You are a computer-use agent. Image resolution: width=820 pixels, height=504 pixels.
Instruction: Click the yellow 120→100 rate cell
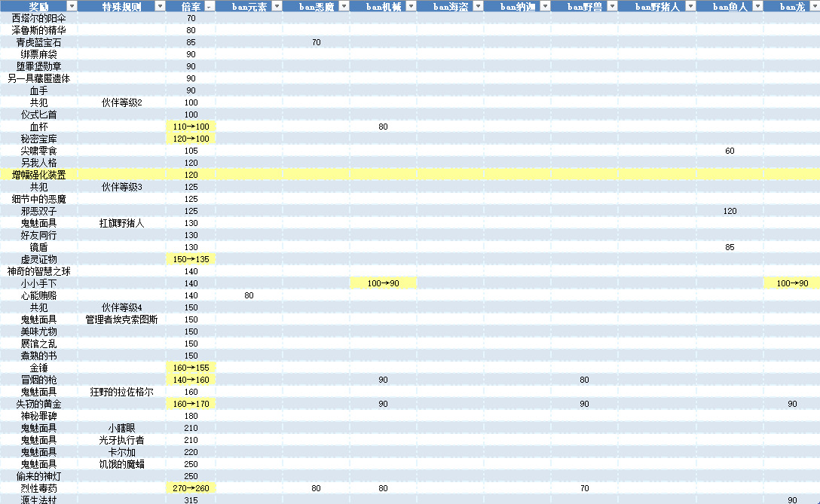[x=191, y=139]
